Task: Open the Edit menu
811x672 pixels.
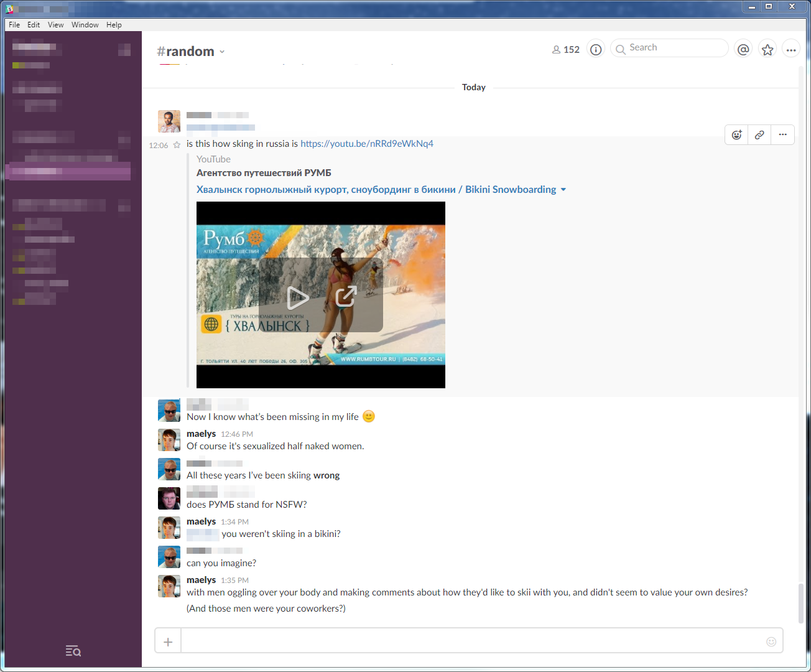Action: (x=34, y=25)
